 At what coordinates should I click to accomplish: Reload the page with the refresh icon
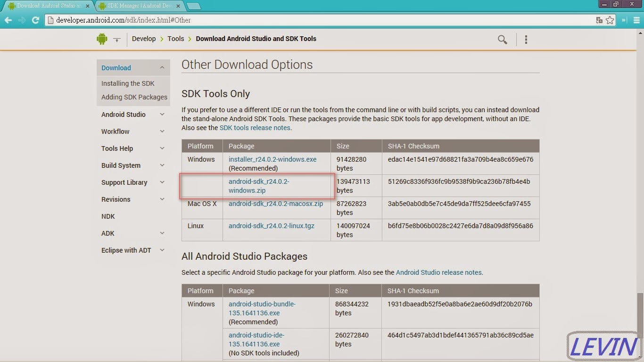pos(35,20)
